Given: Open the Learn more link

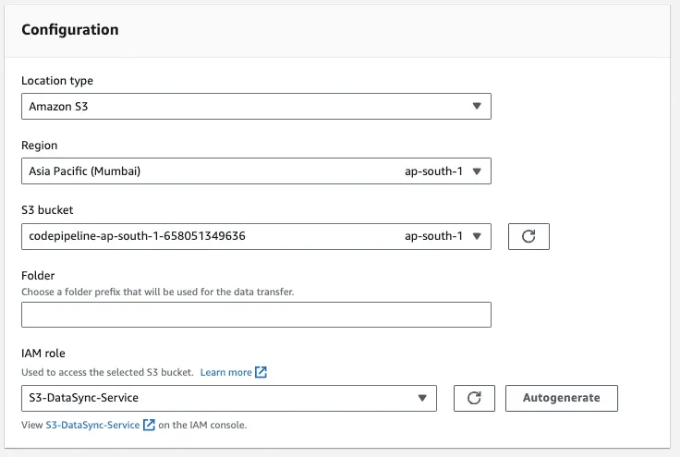Looking at the screenshot, I should click(226, 372).
